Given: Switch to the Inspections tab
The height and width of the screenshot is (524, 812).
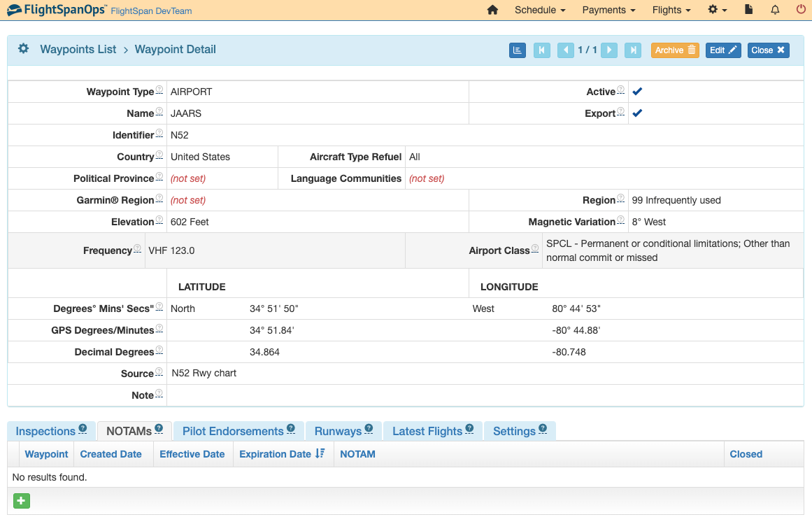Looking at the screenshot, I should (44, 431).
